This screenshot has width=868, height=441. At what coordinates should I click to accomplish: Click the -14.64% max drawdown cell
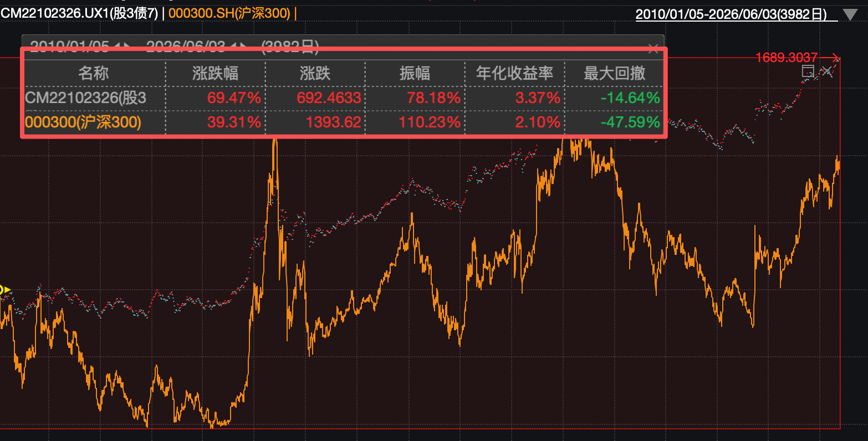coord(630,98)
